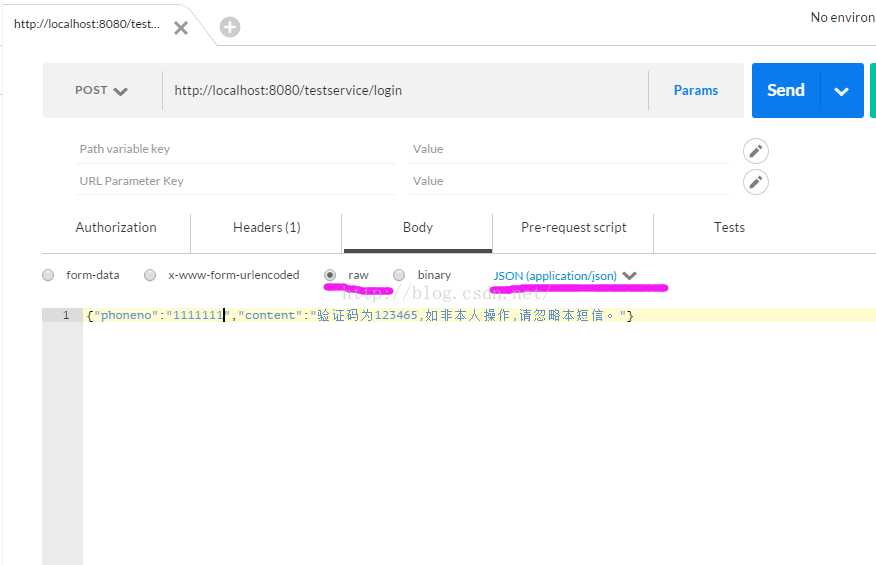Click the Value field beside Path variable key
Image resolution: width=876 pixels, height=565 pixels.
(x=568, y=149)
